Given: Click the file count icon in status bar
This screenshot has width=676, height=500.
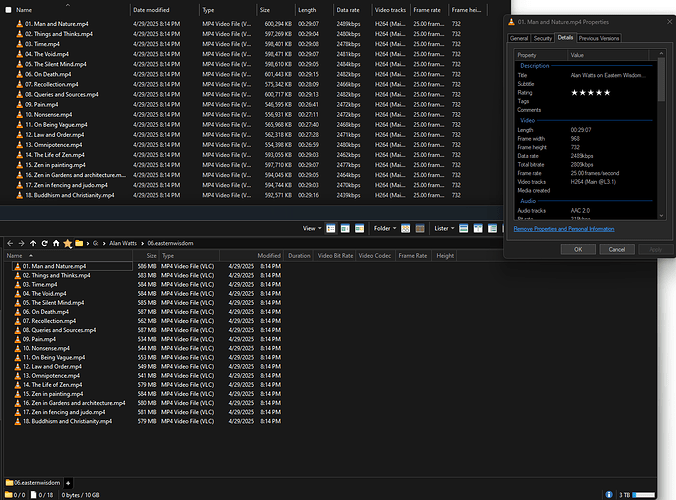Looking at the screenshot, I should pyautogui.click(x=33, y=494).
